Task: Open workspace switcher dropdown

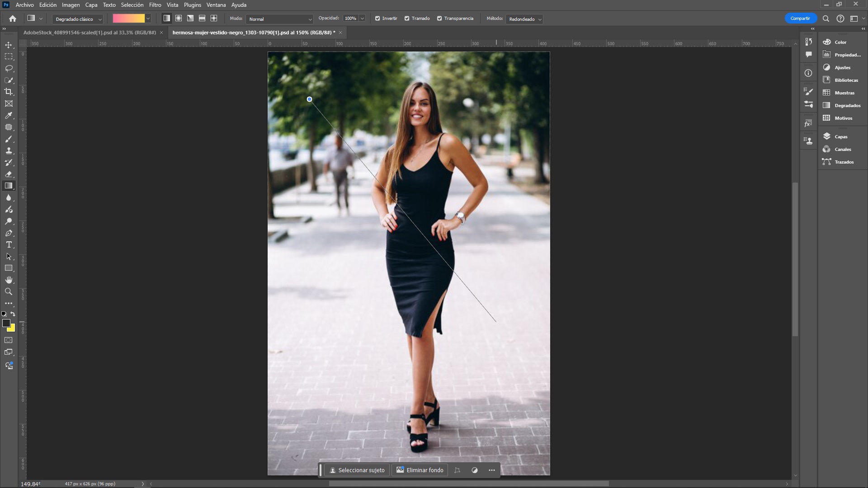Action: [x=856, y=19]
